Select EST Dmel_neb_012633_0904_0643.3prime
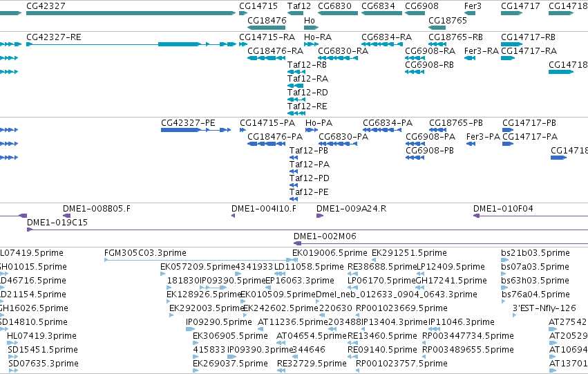Viewport: 588px width, 374px height. point(397,294)
